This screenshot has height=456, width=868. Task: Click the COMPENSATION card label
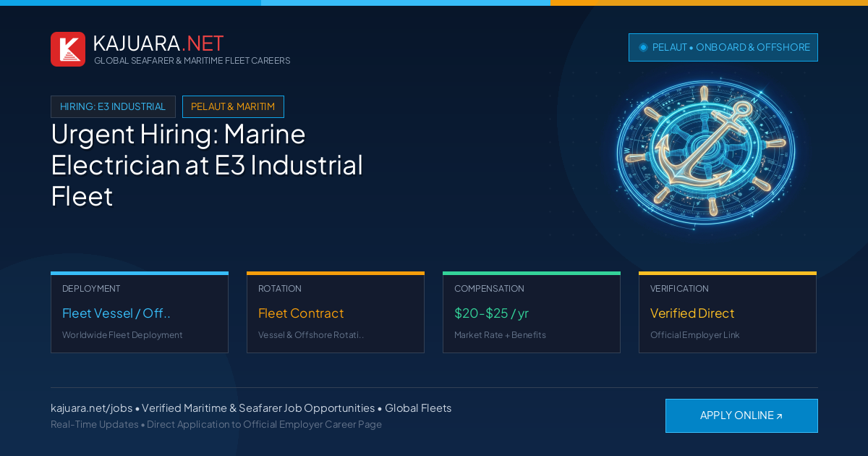[489, 288]
